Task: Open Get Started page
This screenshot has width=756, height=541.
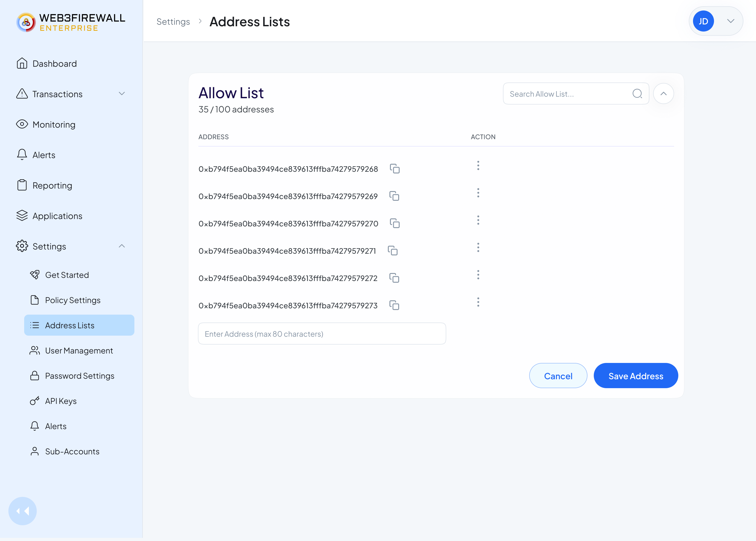Action: pos(67,275)
